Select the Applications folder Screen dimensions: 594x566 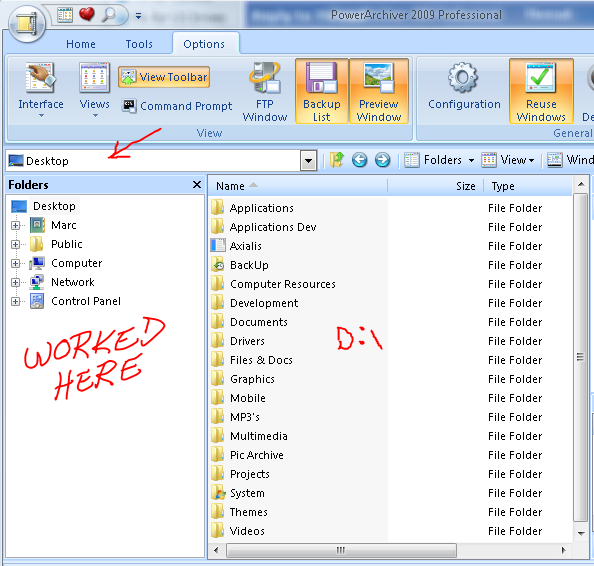[261, 208]
